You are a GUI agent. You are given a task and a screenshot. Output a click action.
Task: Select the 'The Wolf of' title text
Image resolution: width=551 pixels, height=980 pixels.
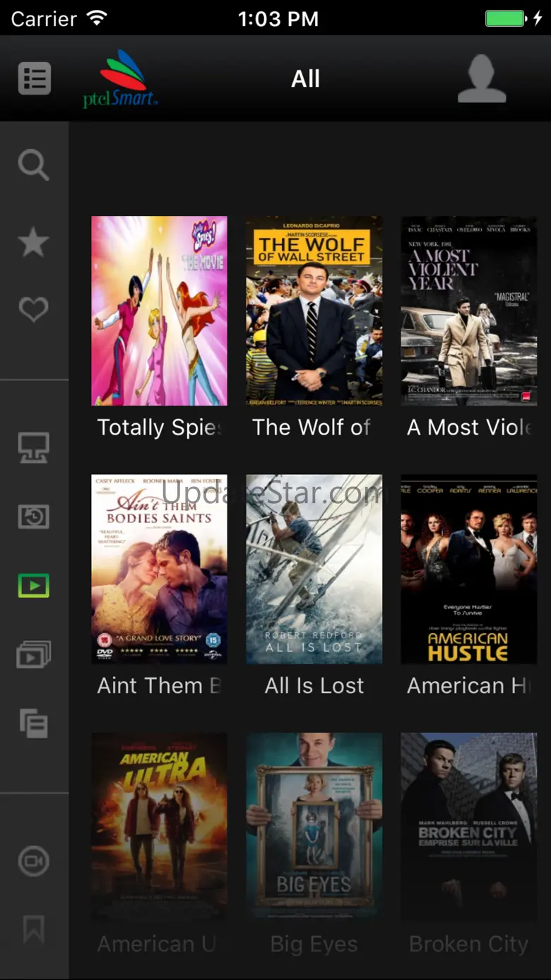pyautogui.click(x=312, y=427)
